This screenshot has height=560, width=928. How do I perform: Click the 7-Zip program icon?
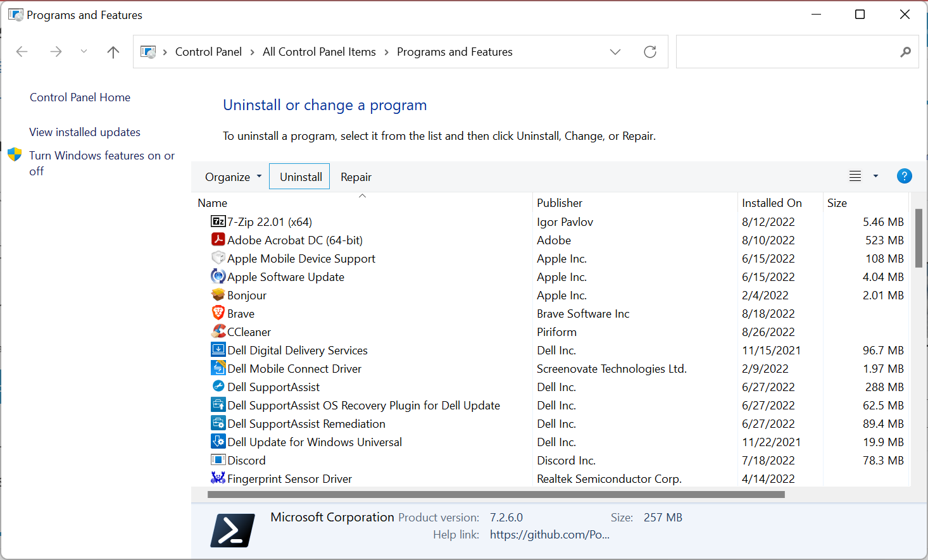coord(218,221)
